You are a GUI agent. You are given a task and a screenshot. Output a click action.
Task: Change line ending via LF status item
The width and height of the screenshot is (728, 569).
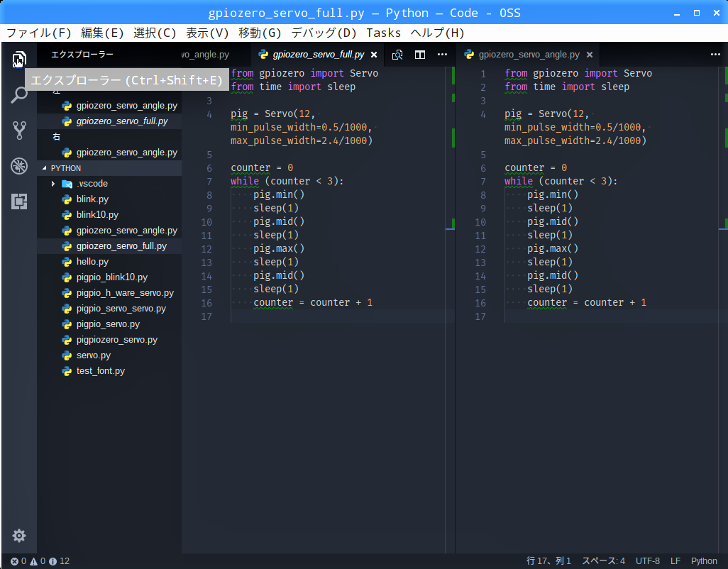point(675,561)
